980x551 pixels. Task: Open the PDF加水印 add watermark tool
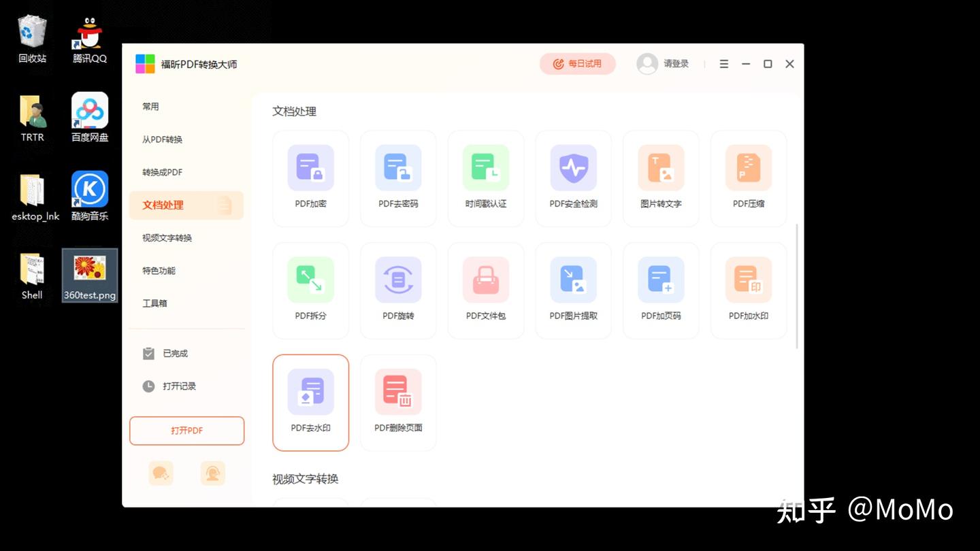tap(749, 290)
